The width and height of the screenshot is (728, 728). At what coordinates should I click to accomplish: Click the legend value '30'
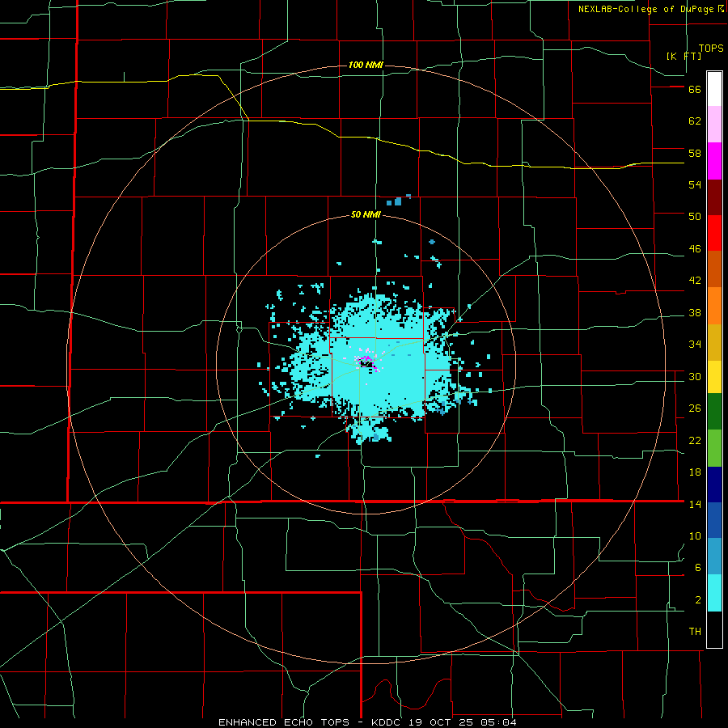click(x=695, y=376)
